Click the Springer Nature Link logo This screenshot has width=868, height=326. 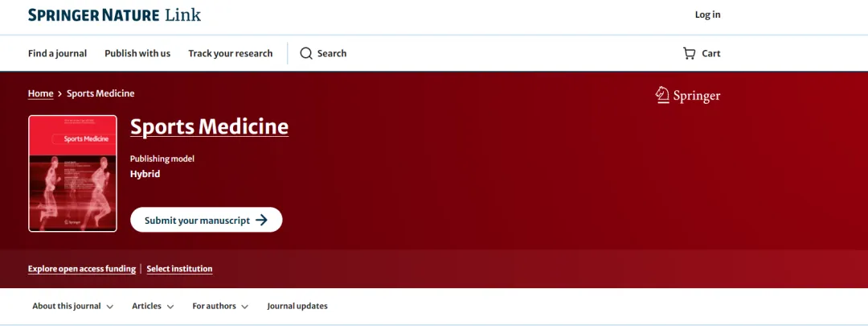[115, 15]
